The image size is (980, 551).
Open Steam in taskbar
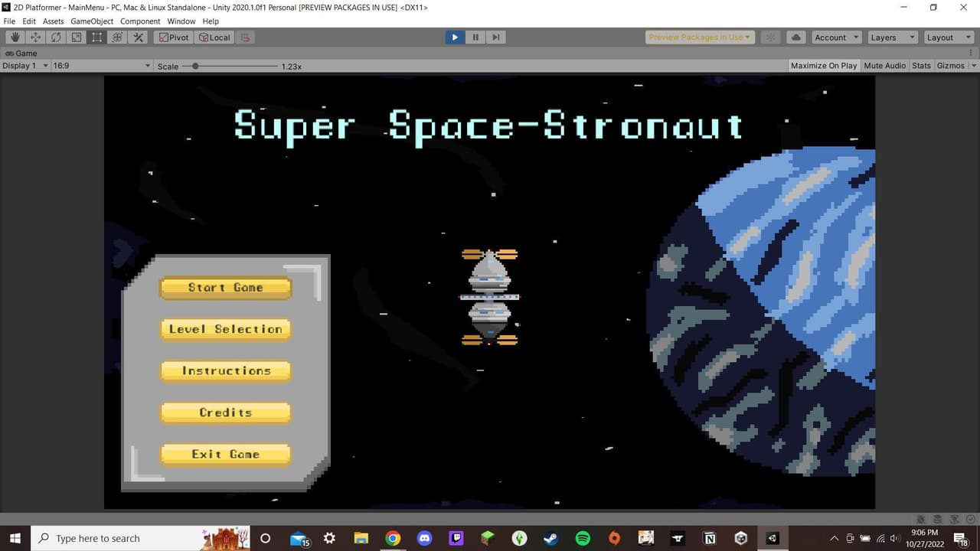coord(550,539)
